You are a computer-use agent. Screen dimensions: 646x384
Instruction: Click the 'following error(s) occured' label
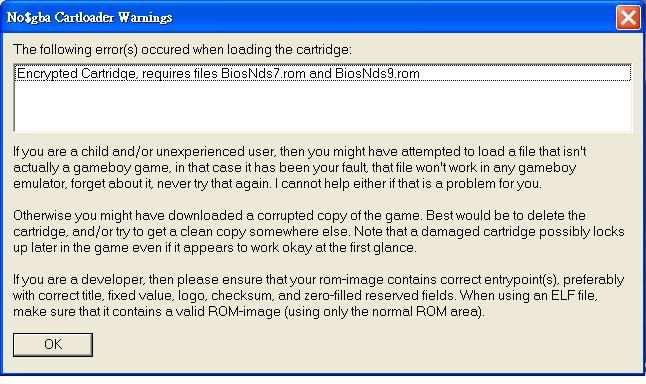pyautogui.click(x=183, y=50)
